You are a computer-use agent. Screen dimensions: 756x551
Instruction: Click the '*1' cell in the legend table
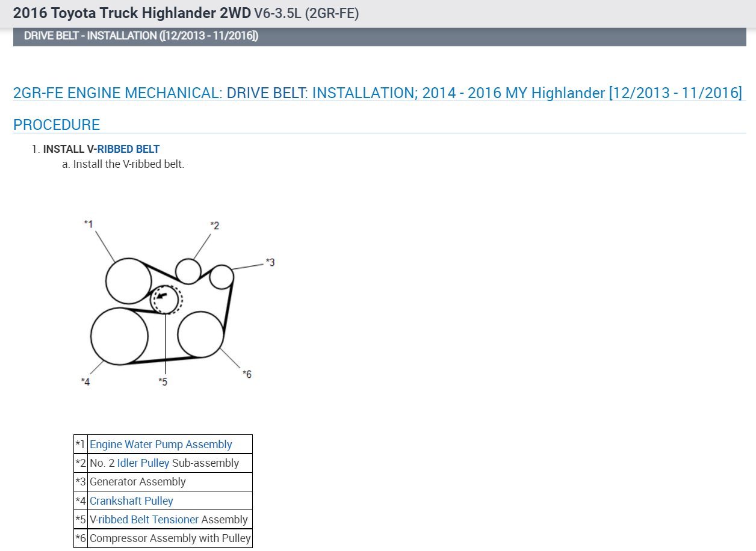point(81,445)
